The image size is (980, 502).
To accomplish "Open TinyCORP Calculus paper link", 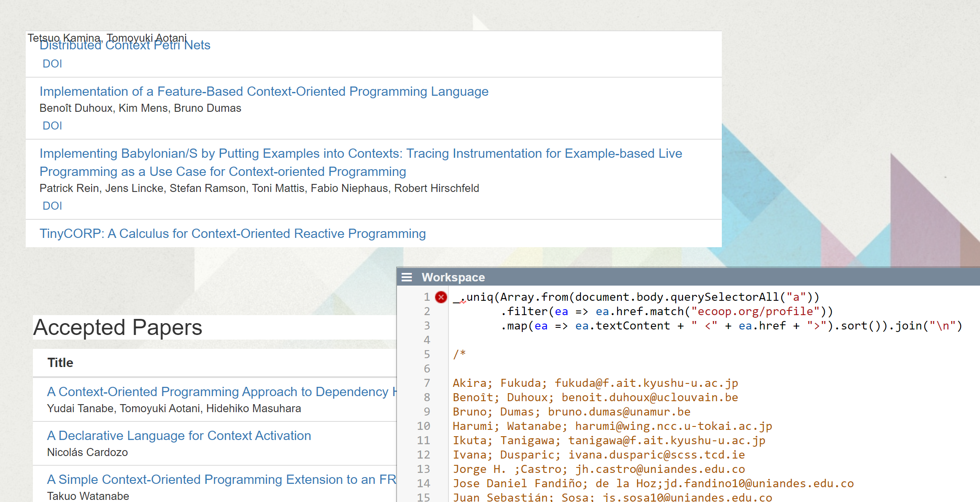I will [232, 234].
